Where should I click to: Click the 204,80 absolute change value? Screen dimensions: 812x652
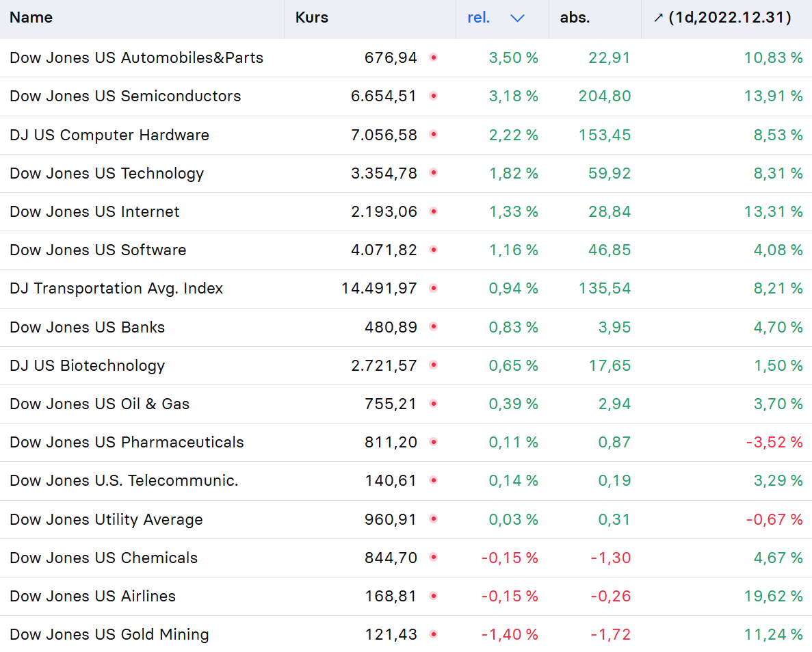tap(604, 96)
